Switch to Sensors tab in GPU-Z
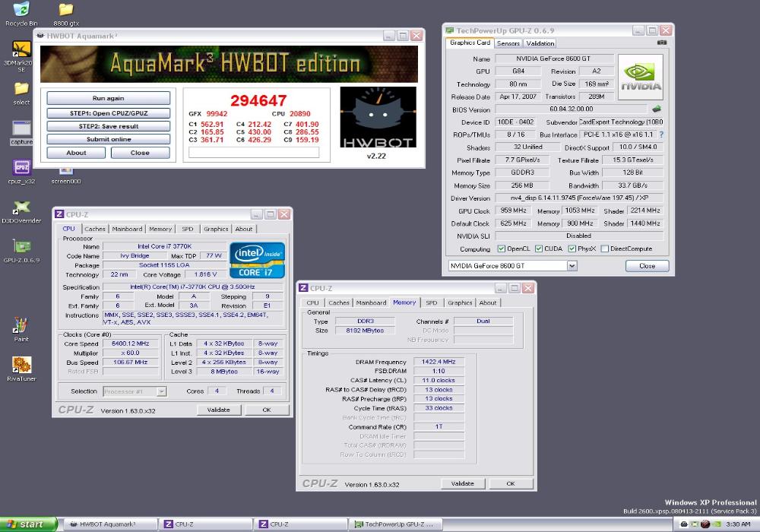Viewport: 760px width, 532px height. pos(508,43)
